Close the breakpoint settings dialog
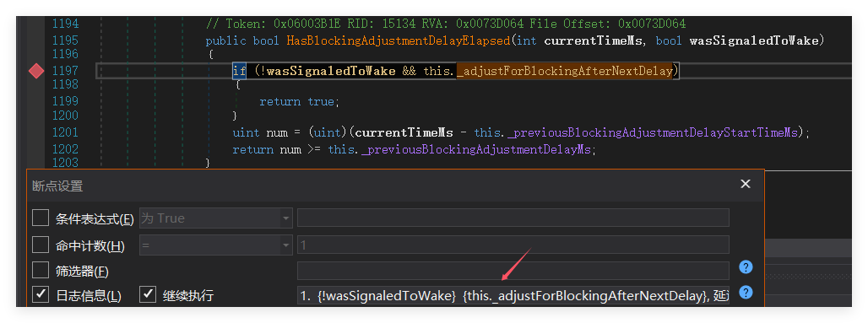 746,184
